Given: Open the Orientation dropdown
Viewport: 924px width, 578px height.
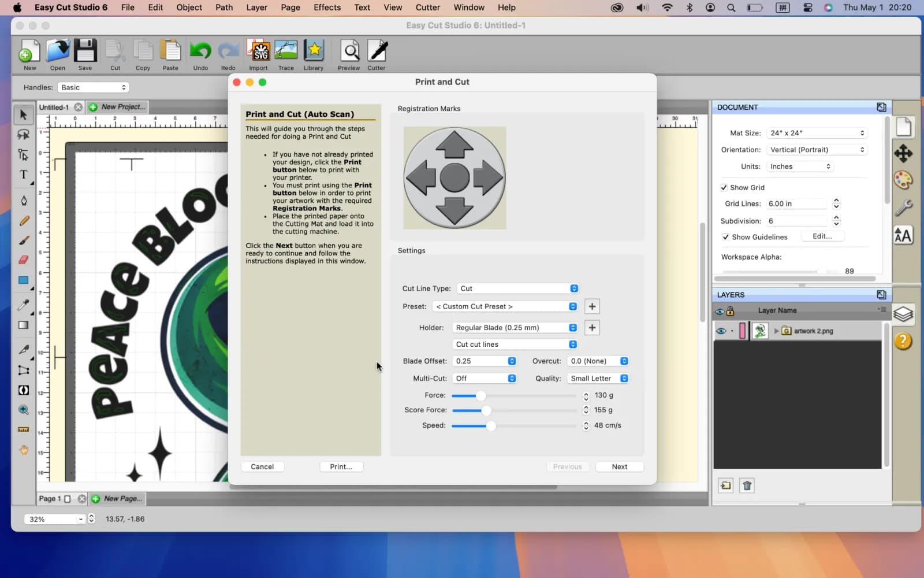Looking at the screenshot, I should pyautogui.click(x=817, y=150).
